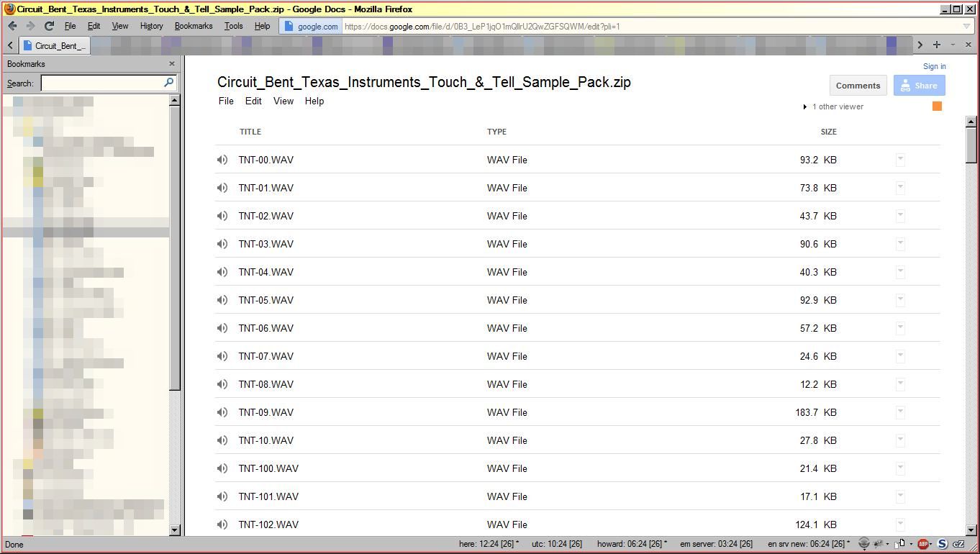This screenshot has height=554, width=980.
Task: Sort by the SIZE column header
Action: pyautogui.click(x=828, y=132)
